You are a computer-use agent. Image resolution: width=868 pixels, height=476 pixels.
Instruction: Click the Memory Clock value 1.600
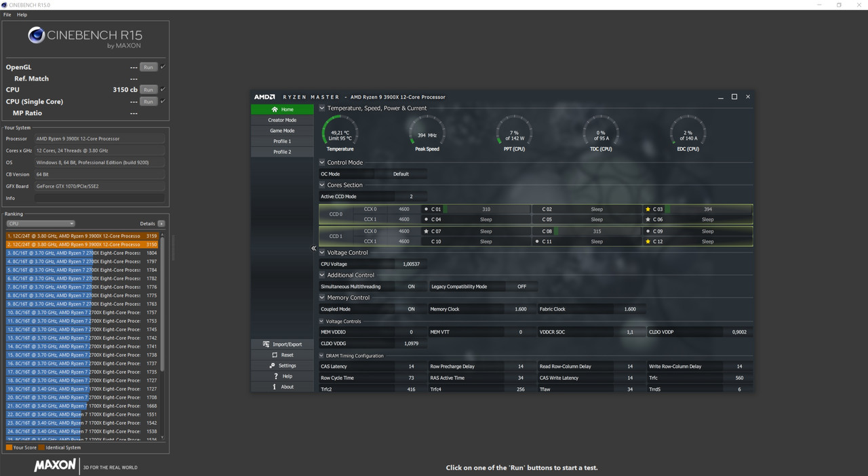pyautogui.click(x=521, y=309)
